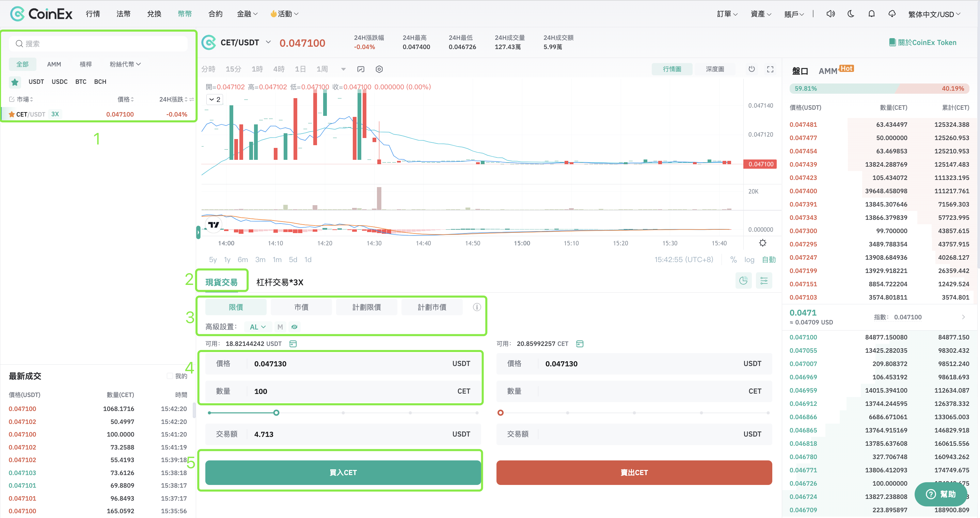Viewport: 980px width, 518px height.
Task: Toggle the M maker-only option
Action: tap(280, 326)
